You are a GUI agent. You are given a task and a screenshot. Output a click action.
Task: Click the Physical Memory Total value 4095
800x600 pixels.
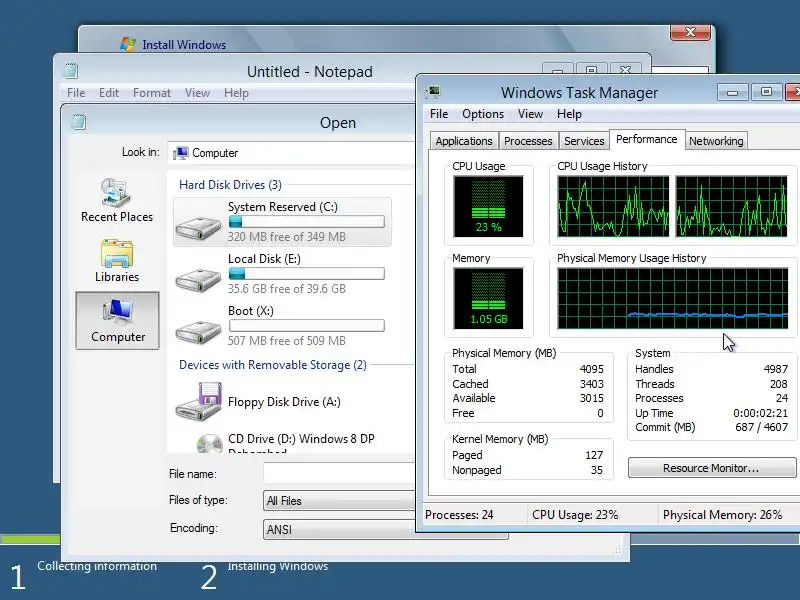pos(591,369)
